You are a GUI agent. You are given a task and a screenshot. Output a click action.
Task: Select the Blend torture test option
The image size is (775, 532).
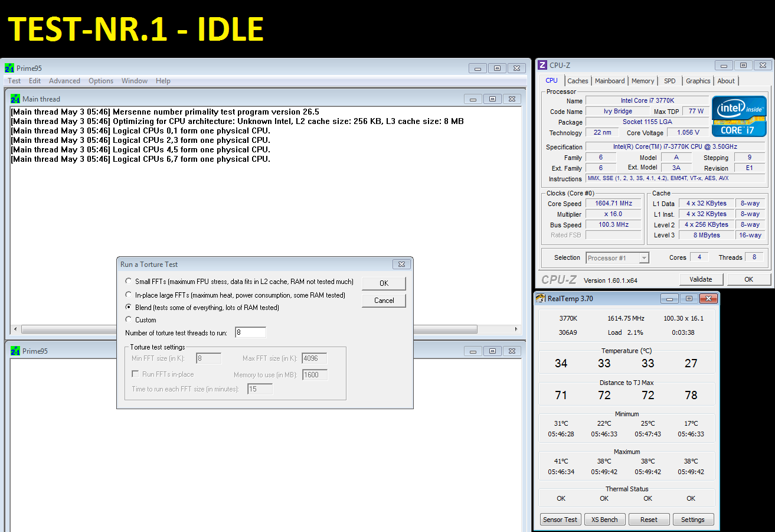point(129,307)
